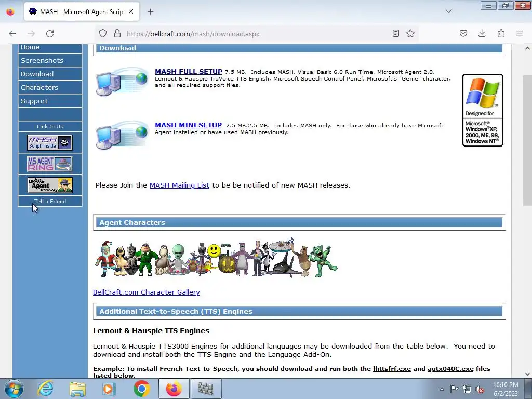Close the MASH tab

131,11
